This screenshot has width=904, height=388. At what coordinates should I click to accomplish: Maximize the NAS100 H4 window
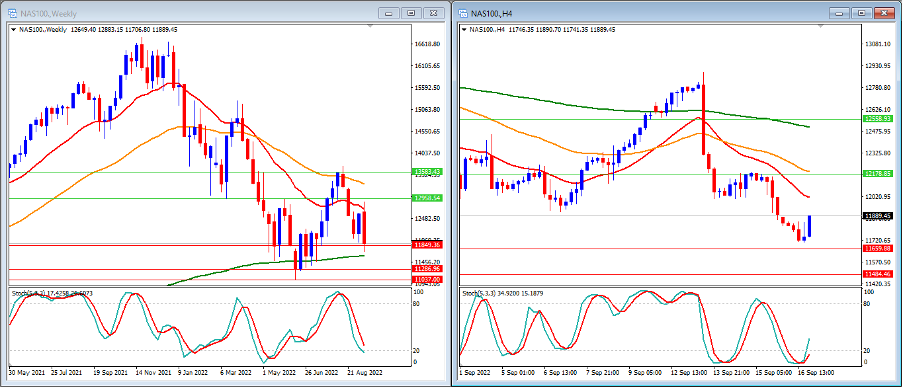(863, 13)
